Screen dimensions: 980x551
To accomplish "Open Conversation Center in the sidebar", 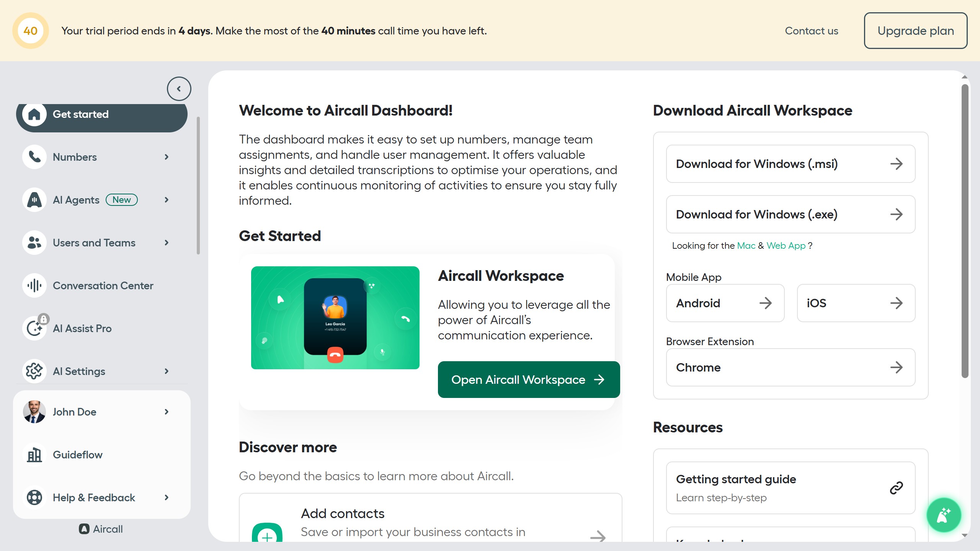I will (102, 285).
